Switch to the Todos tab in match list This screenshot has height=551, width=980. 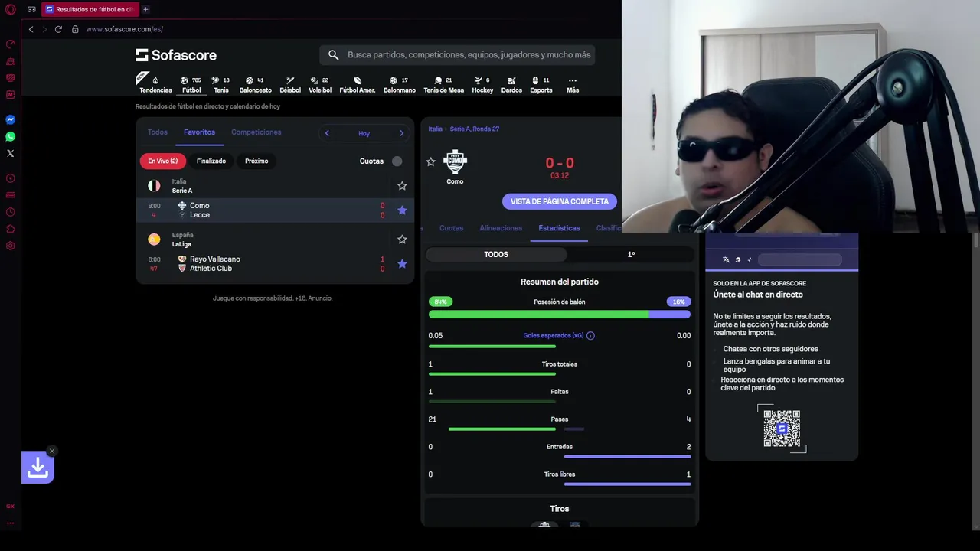pyautogui.click(x=158, y=132)
